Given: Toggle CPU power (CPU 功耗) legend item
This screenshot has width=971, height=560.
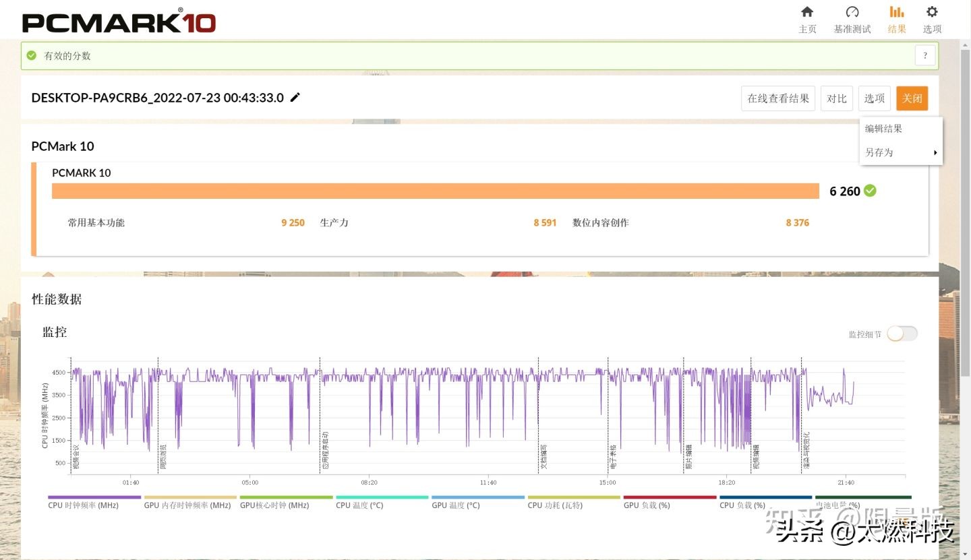Looking at the screenshot, I should pos(555,505).
